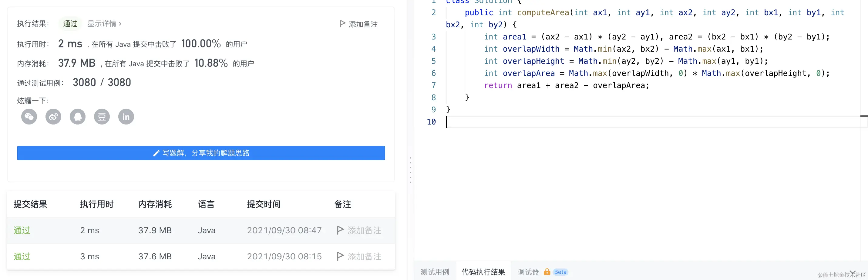
Task: Click '100.00%' runtime percentile
Action: 201,43
